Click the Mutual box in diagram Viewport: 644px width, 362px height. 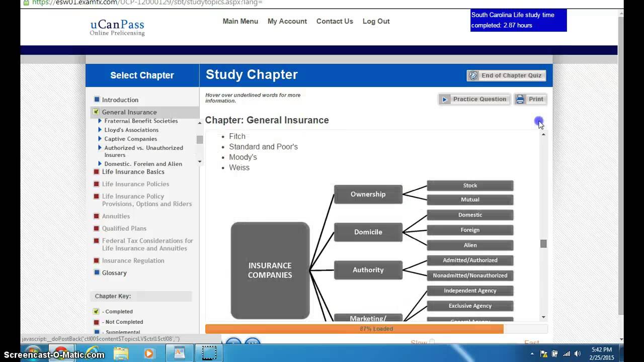pos(470,200)
